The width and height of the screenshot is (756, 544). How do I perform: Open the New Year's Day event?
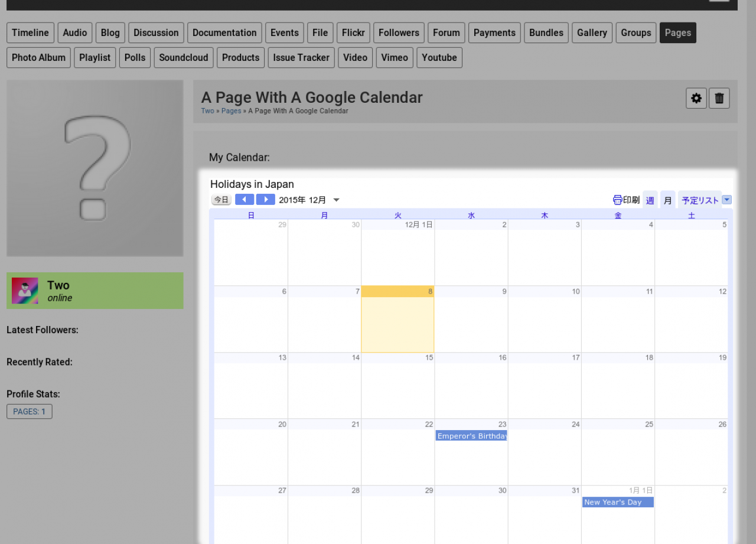click(x=618, y=502)
